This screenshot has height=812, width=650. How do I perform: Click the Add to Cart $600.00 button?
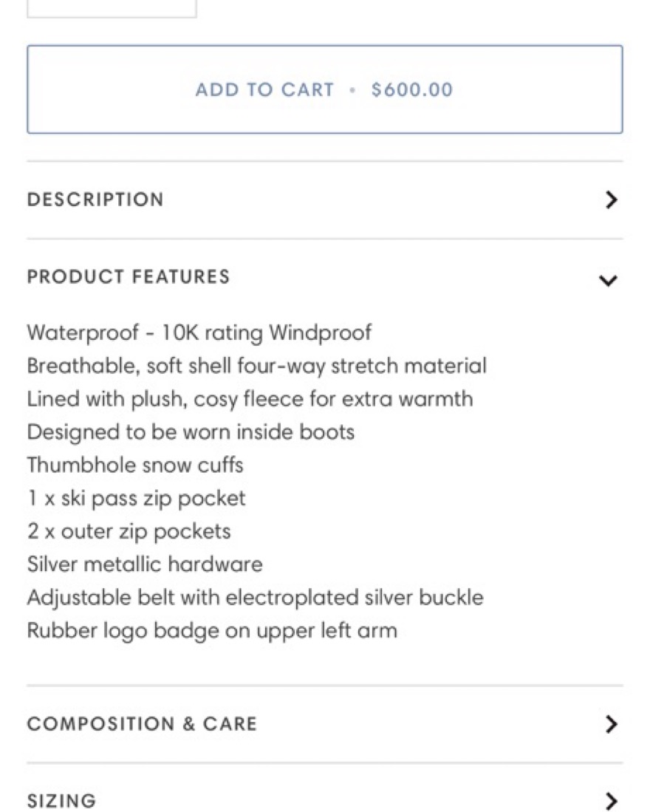(x=324, y=89)
